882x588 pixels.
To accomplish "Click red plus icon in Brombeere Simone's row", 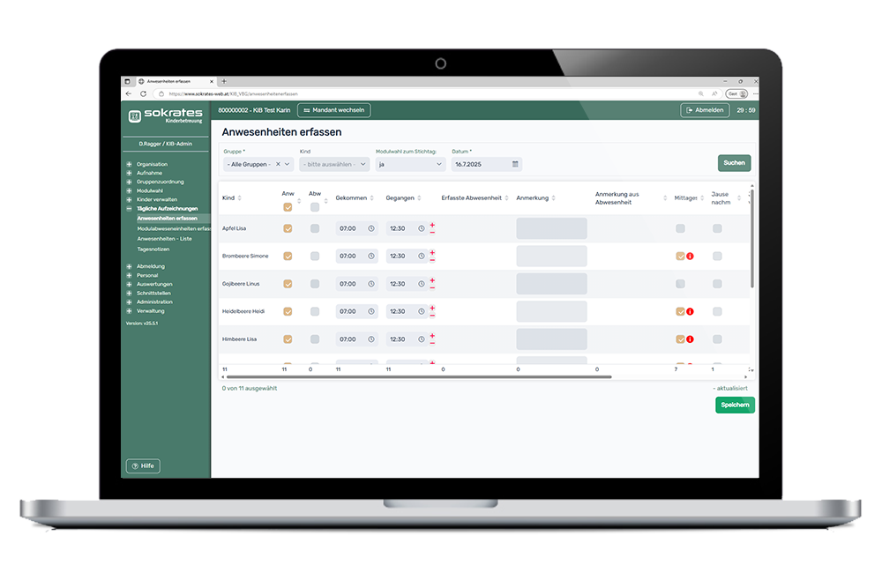I will tap(432, 252).
